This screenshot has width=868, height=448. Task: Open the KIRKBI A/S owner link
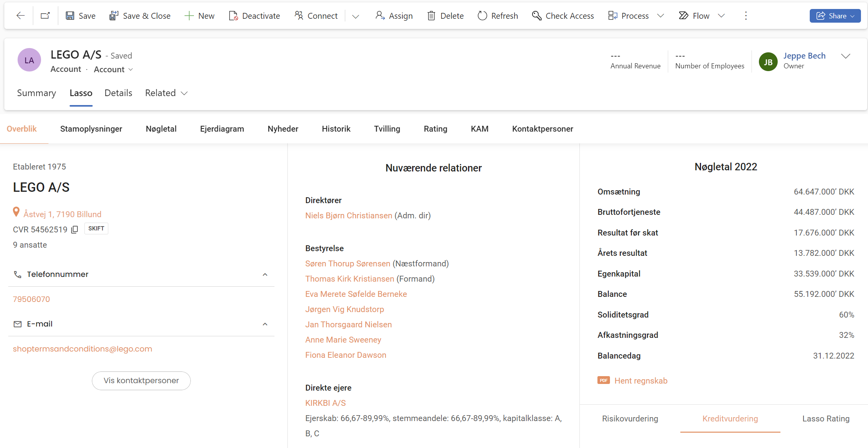point(325,403)
